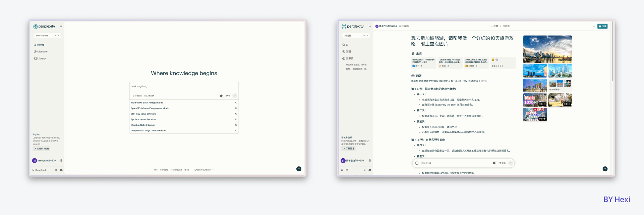Click the New Thread button

click(x=47, y=36)
